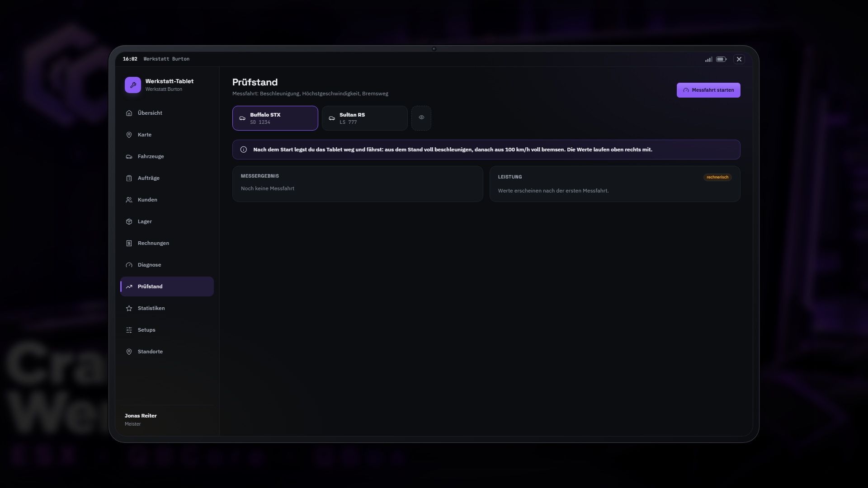Click the Werkstatt Burton status bar label

[166, 59]
